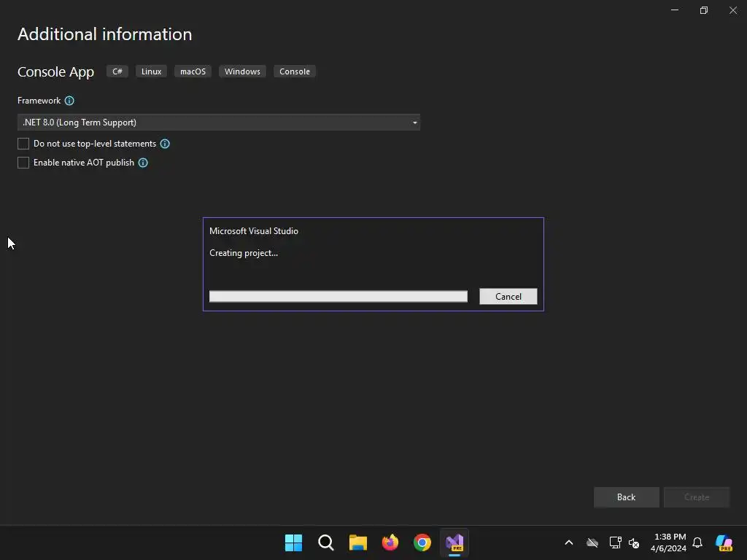Viewport: 747px width, 560px height.
Task: Click the muted volume tray icon
Action: (x=634, y=542)
